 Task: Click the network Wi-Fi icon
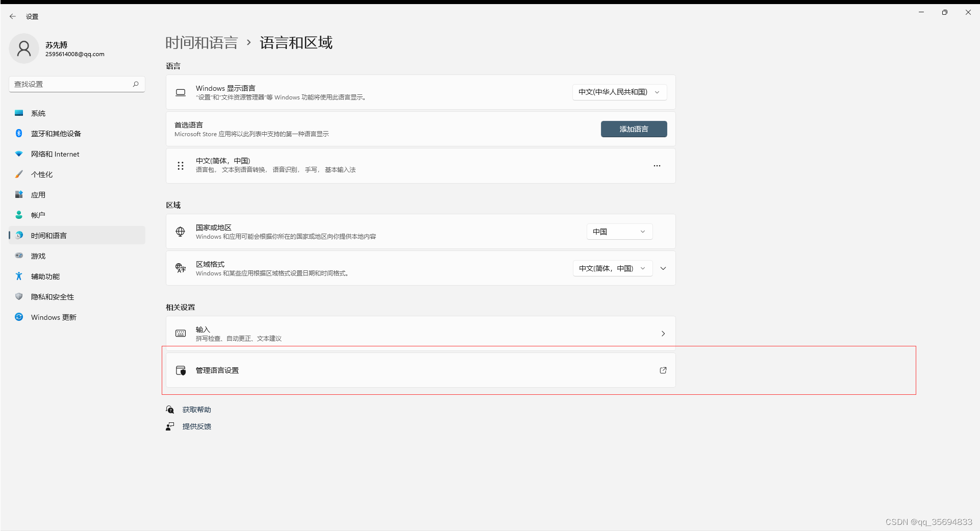[19, 154]
